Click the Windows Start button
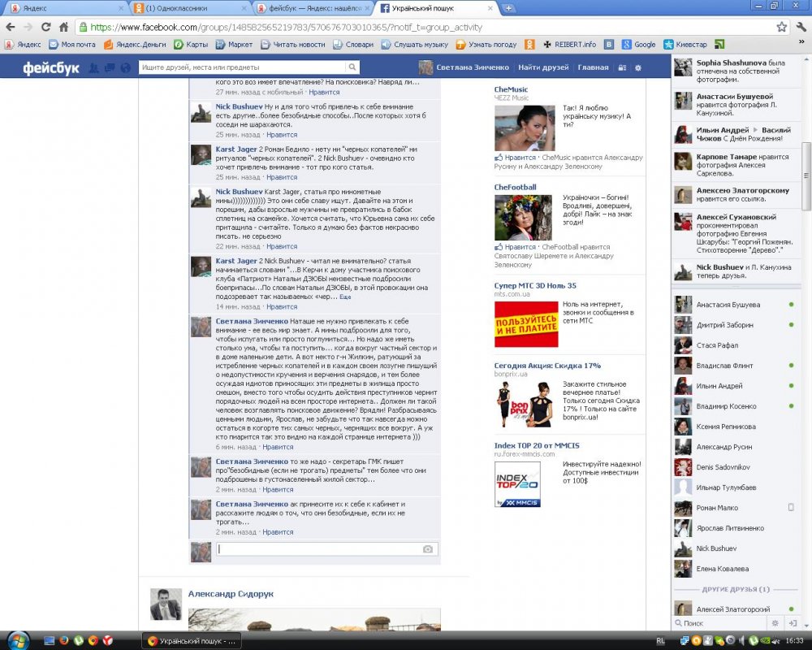The width and height of the screenshot is (812, 650). click(x=19, y=640)
